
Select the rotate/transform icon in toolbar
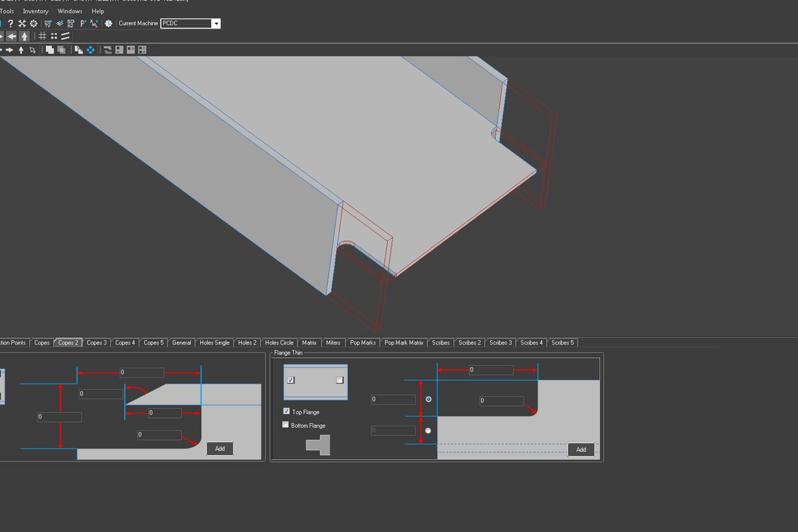click(91, 50)
